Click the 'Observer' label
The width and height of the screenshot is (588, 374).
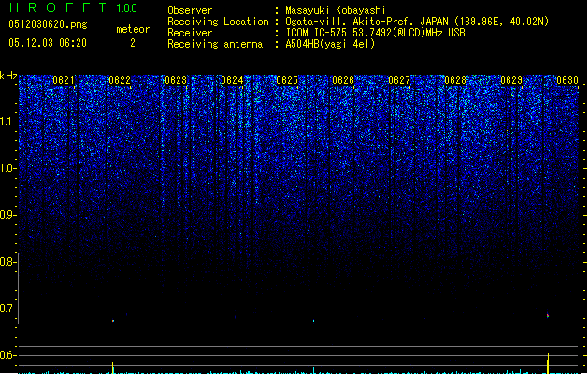pos(190,10)
